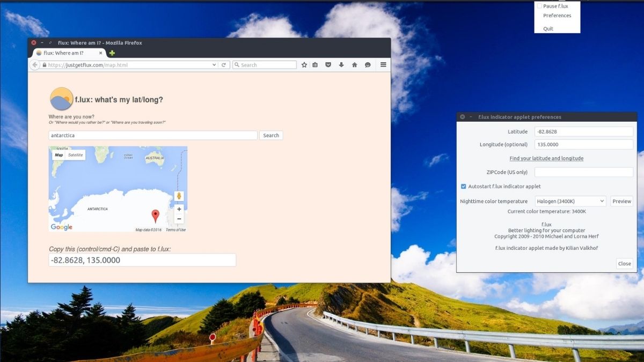Click 'f.lux indicator applet made by Kilian Valkhof'

(x=546, y=248)
